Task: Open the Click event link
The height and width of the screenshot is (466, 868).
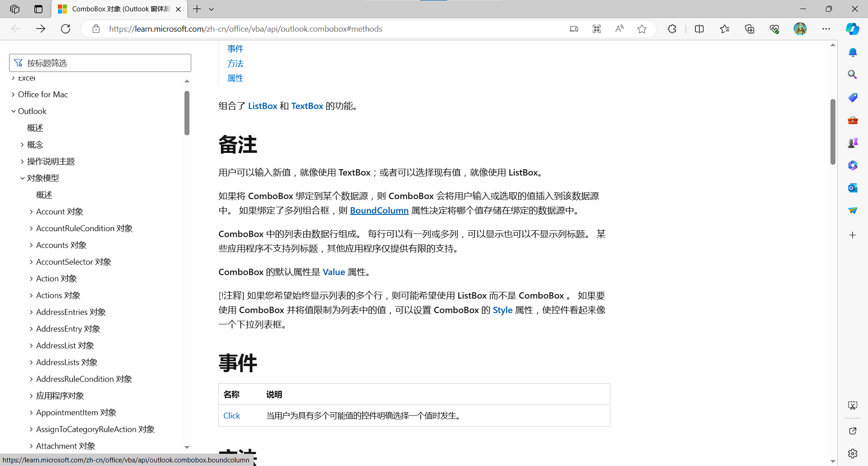Action: tap(231, 416)
